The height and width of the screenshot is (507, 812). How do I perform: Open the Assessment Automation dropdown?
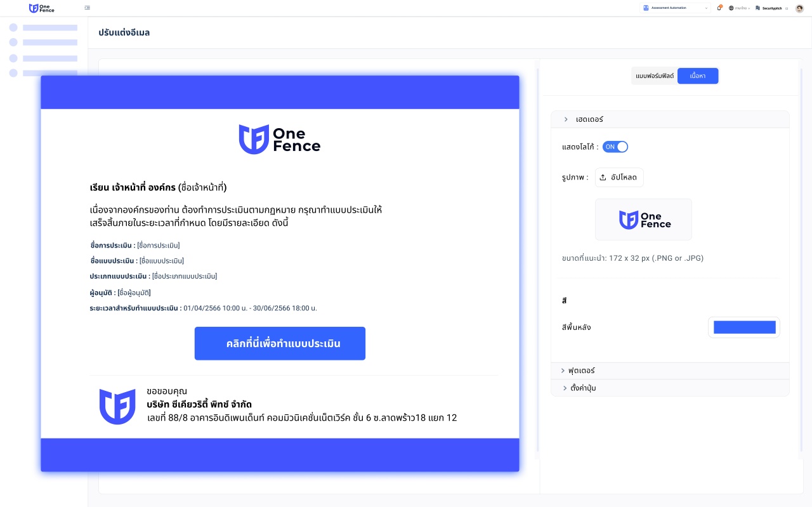click(676, 8)
